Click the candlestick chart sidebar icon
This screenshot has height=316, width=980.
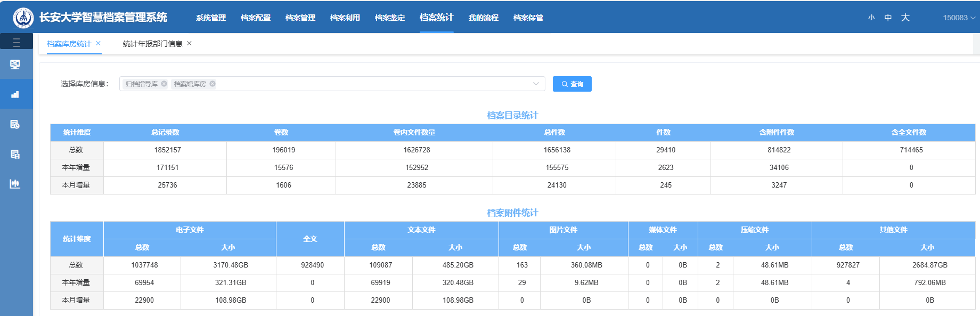tap(15, 184)
